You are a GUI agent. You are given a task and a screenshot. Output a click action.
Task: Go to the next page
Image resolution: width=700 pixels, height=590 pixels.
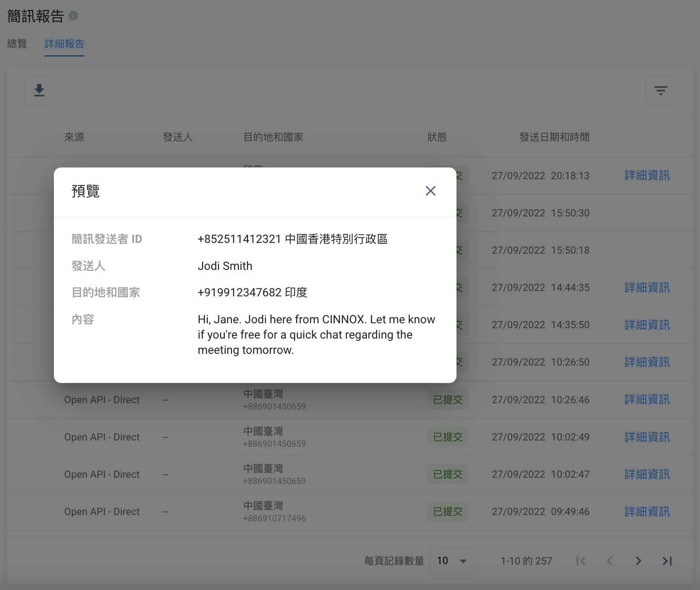coord(638,561)
